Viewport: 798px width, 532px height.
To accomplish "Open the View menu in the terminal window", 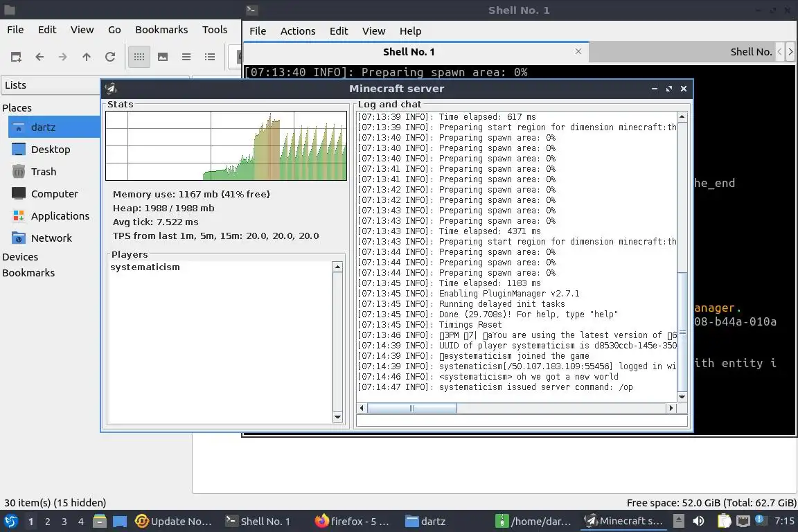I will click(373, 31).
